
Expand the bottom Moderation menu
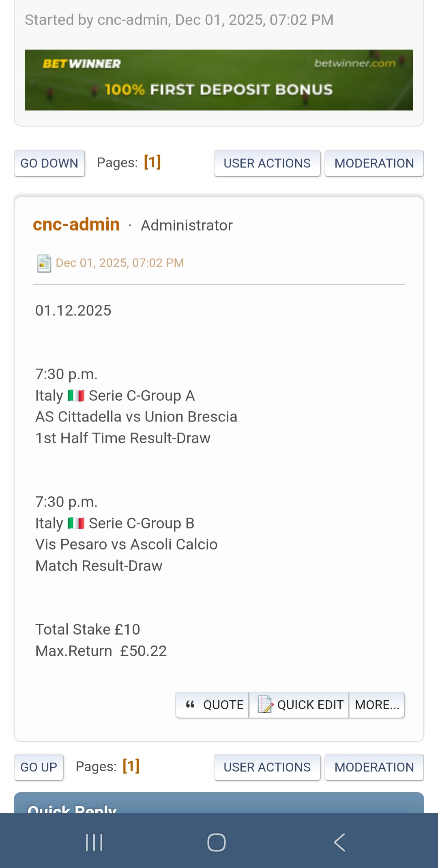tap(374, 767)
